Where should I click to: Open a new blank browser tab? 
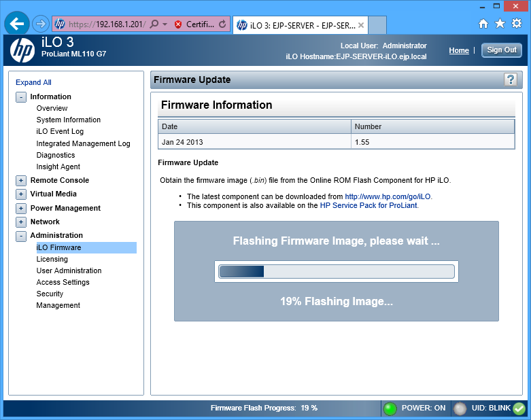click(x=377, y=24)
